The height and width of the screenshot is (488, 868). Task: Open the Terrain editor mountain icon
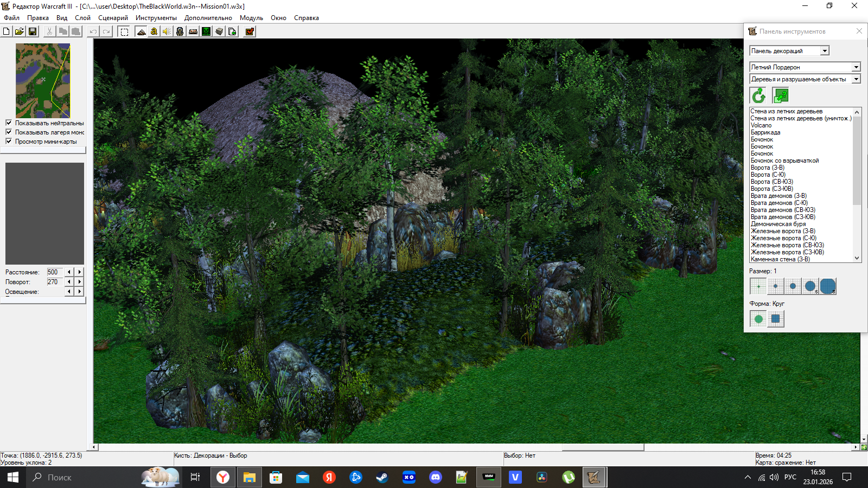141,31
